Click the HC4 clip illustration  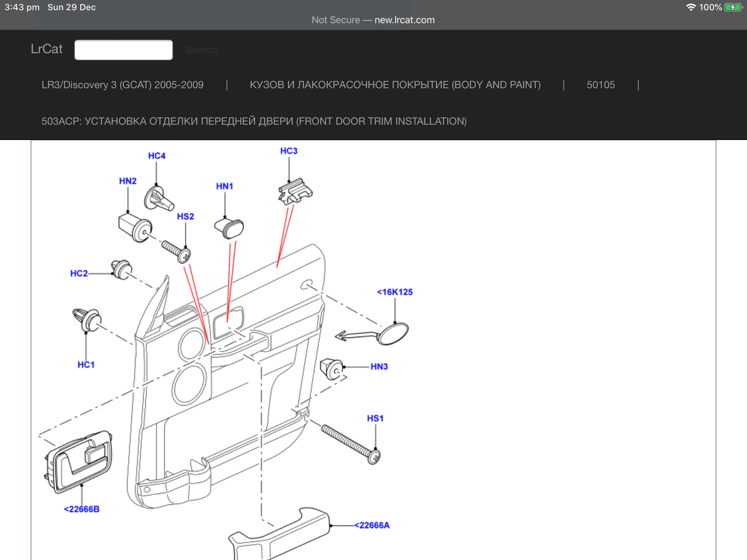[158, 199]
